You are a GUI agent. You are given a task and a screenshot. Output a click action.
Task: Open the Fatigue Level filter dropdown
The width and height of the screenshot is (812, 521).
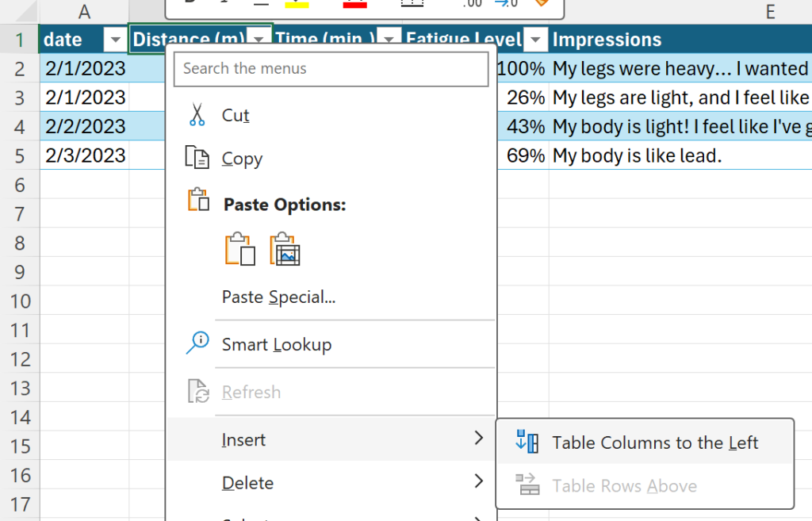[x=535, y=40]
